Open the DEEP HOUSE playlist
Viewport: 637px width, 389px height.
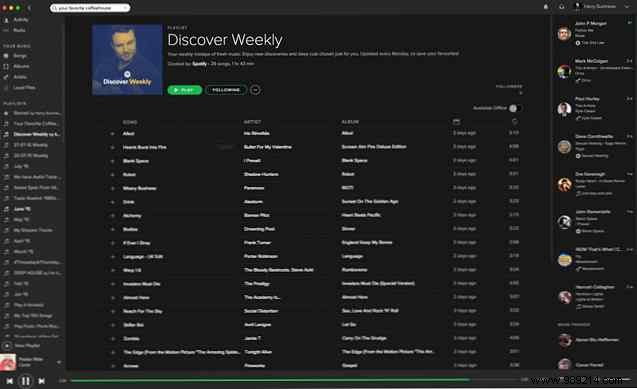tap(37, 273)
